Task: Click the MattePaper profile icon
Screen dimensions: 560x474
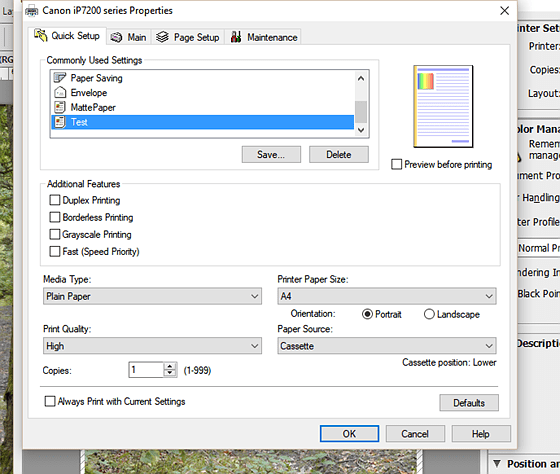Action: tap(60, 107)
